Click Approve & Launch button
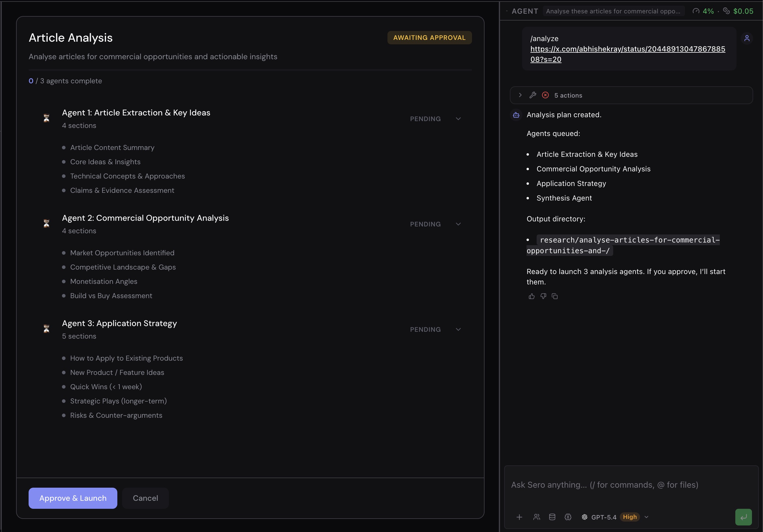Viewport: 763px width, 532px height. (x=73, y=498)
